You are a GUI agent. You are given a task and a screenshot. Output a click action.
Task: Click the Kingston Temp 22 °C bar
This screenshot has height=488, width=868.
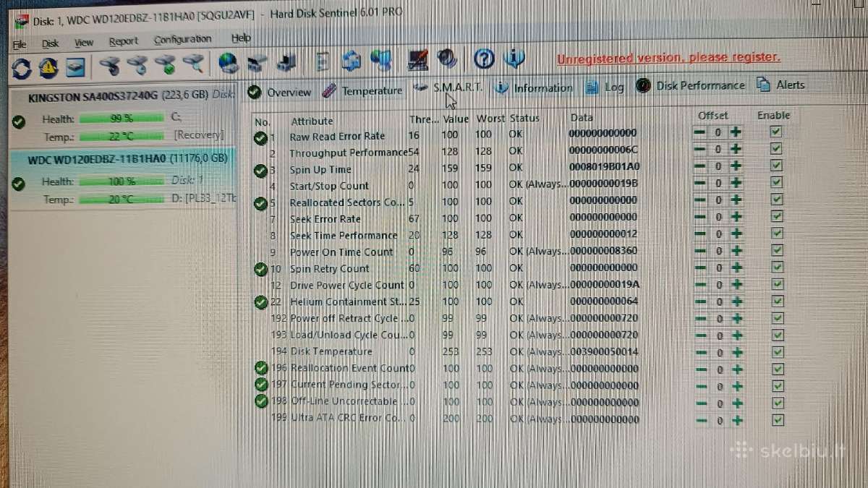pos(122,137)
